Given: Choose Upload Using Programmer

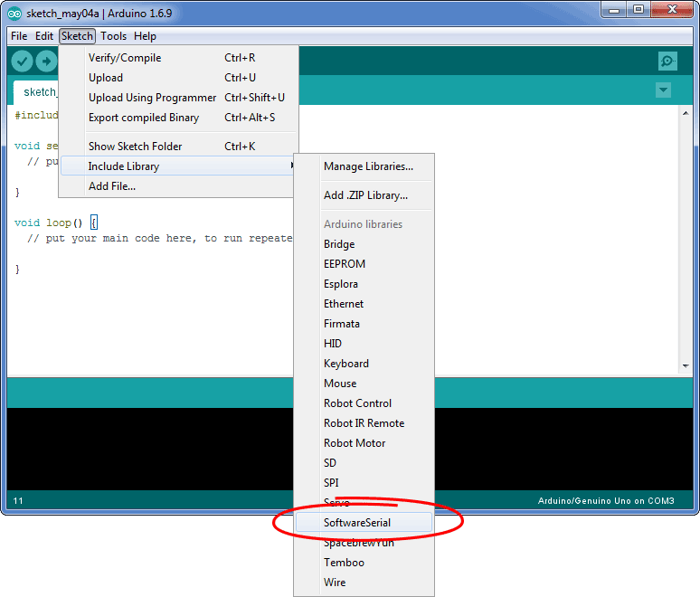Looking at the screenshot, I should (x=152, y=98).
